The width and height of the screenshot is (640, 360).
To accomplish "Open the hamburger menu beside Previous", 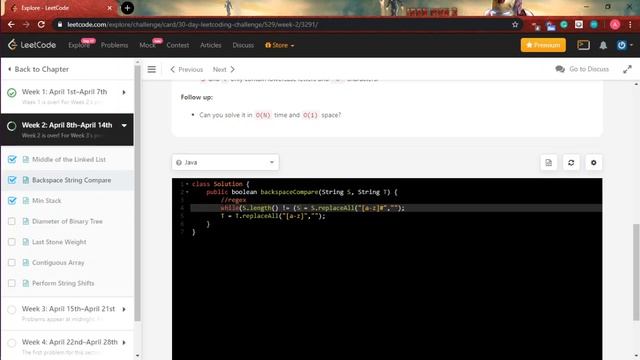I will click(x=151, y=69).
